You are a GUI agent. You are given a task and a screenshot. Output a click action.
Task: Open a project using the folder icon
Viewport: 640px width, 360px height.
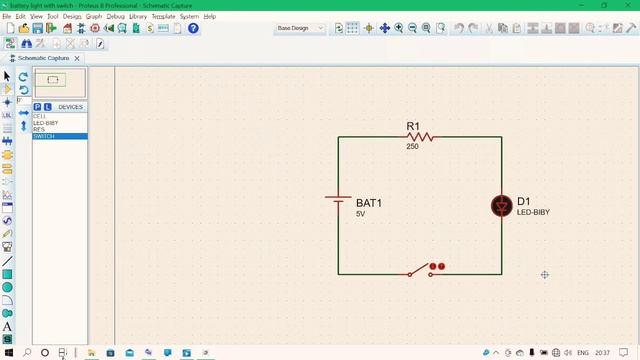point(24,28)
